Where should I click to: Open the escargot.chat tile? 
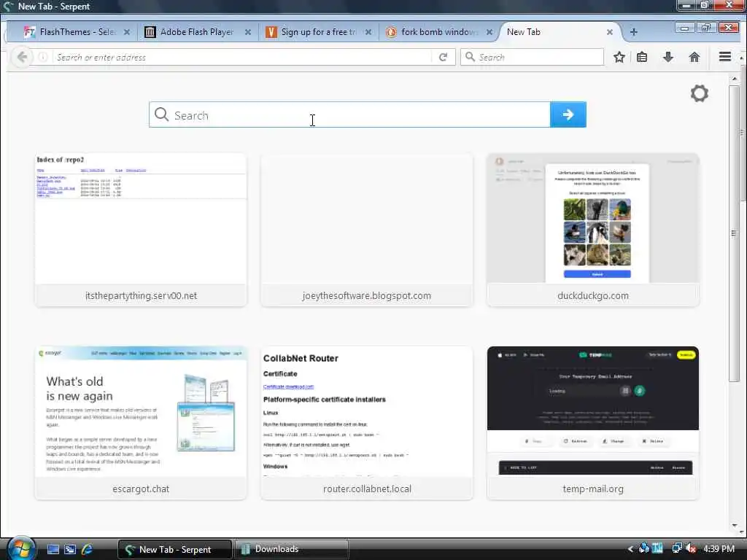click(x=141, y=423)
